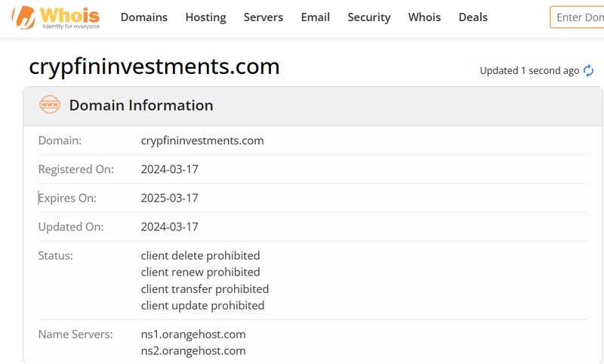Click the Registered On date 2024-03-17
This screenshot has width=604, height=364.
[169, 169]
